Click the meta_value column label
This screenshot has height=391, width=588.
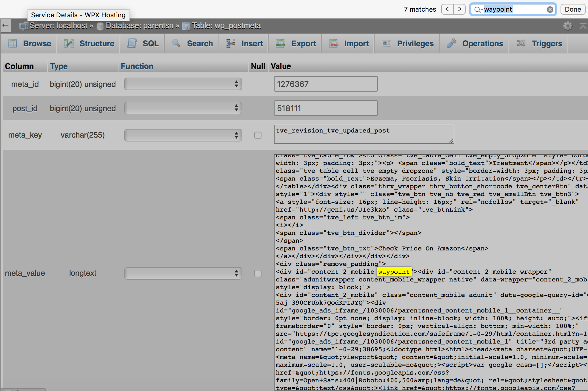click(25, 273)
